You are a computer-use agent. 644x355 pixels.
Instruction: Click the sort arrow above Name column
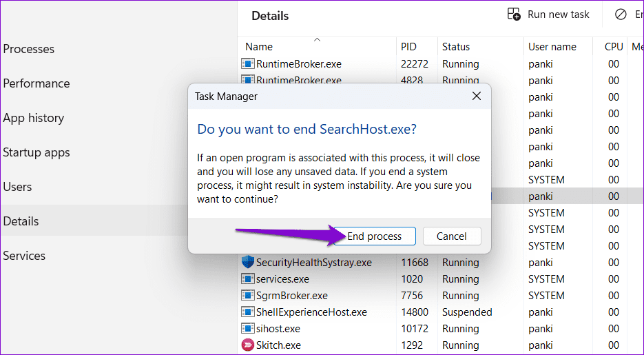pos(317,40)
